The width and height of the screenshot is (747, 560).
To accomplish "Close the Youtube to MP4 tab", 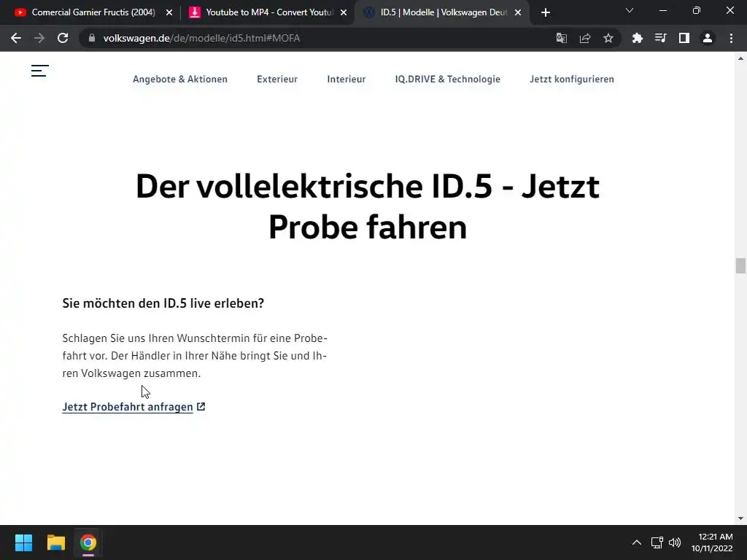I will pyautogui.click(x=344, y=12).
